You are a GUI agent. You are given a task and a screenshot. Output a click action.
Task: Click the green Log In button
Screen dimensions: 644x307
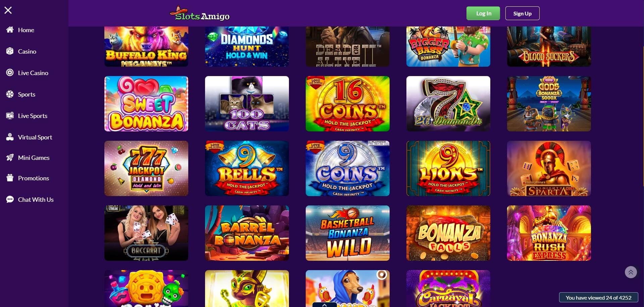pyautogui.click(x=483, y=13)
